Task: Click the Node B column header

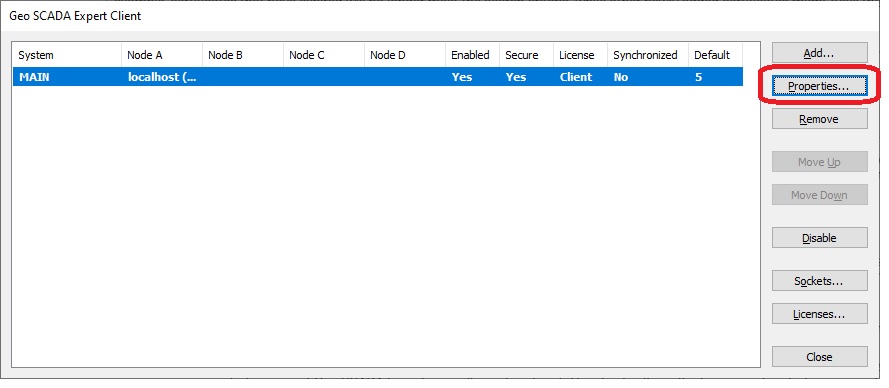Action: [243, 55]
